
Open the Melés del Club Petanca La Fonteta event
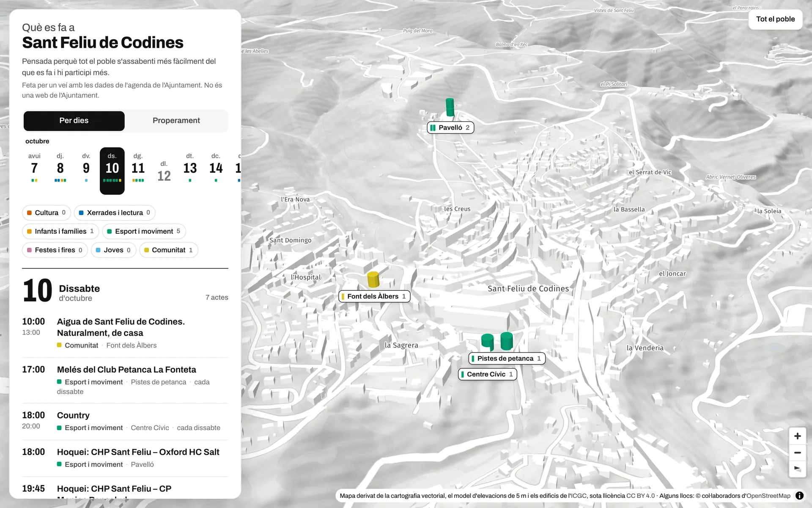coord(125,380)
